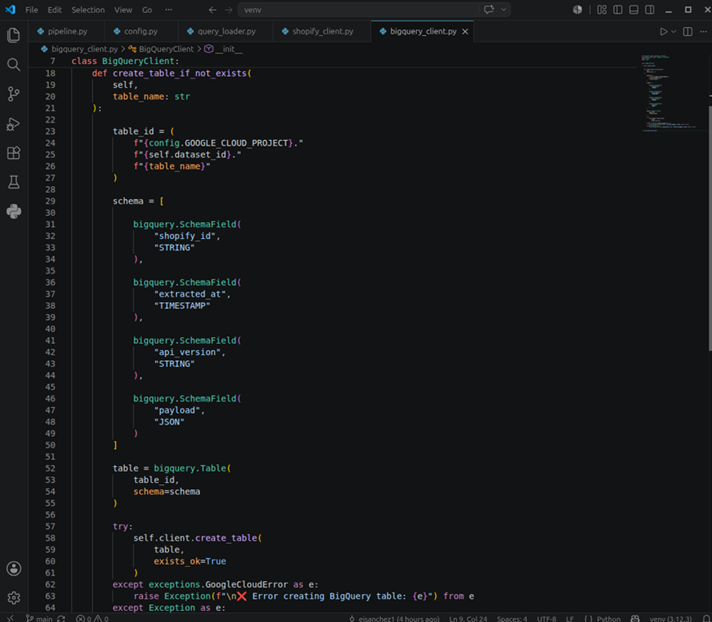Click Spaces: 4 indentation setting
712x622 pixels.
click(512, 618)
